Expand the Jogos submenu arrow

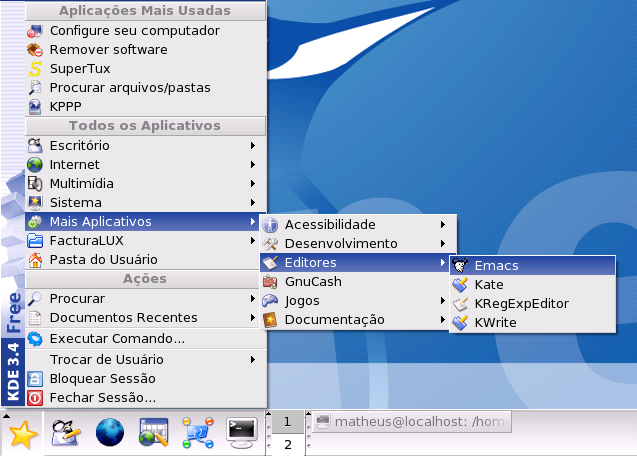443,301
